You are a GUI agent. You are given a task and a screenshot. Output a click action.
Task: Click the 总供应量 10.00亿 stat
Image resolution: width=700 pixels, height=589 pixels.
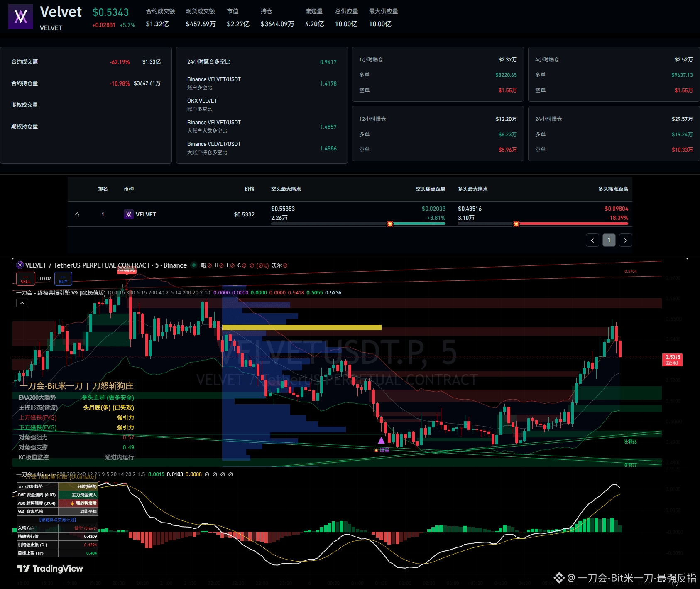(346, 17)
